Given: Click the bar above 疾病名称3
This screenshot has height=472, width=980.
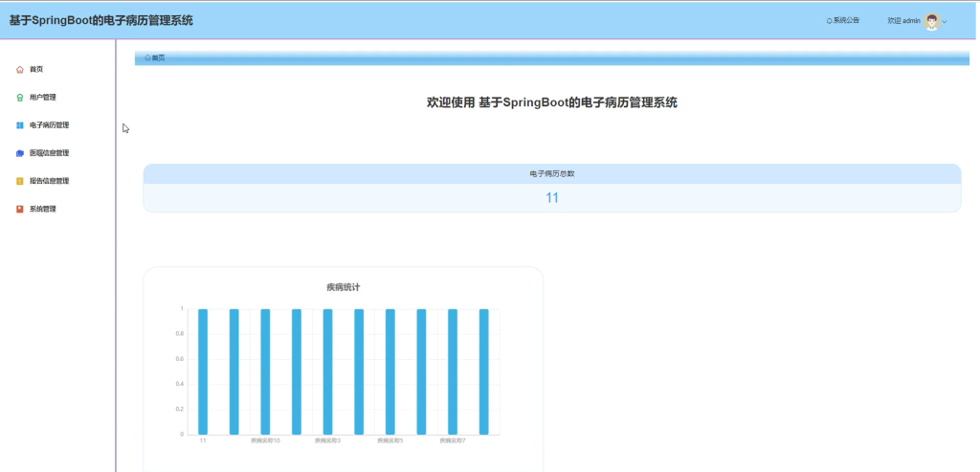Looking at the screenshot, I should coord(327,371).
